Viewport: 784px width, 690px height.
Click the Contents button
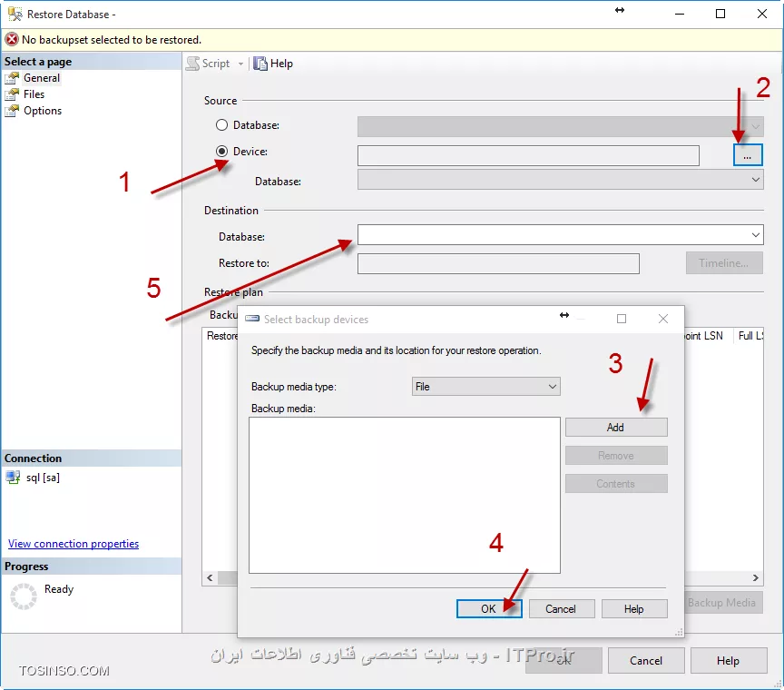coord(616,484)
